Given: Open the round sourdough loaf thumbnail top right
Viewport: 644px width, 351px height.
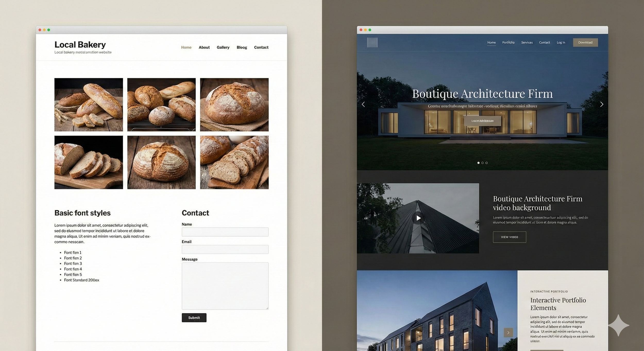Looking at the screenshot, I should [x=234, y=105].
